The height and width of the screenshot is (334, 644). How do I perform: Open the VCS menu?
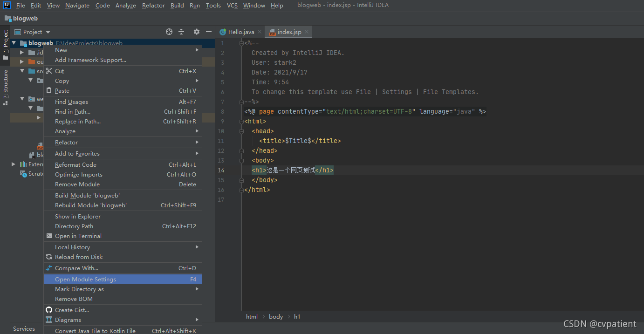(232, 6)
